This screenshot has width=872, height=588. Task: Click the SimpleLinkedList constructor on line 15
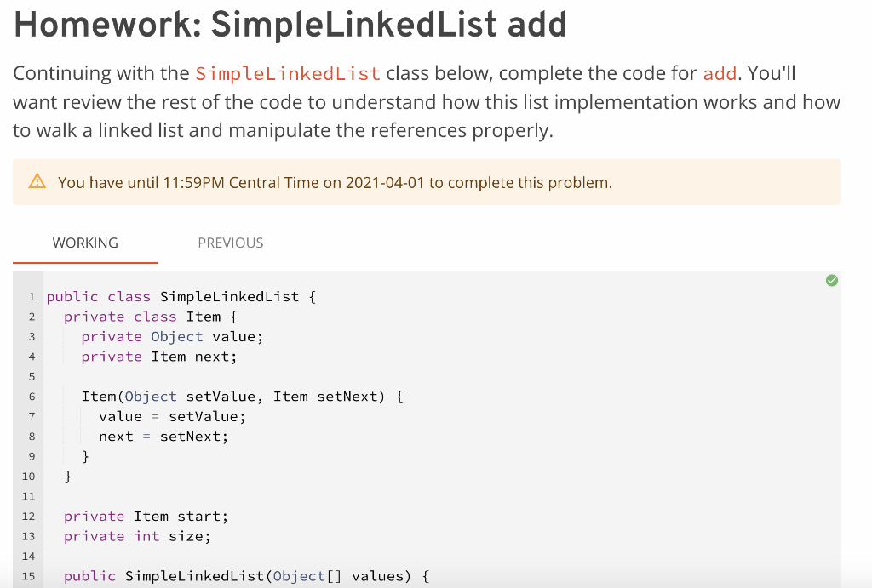point(247,575)
